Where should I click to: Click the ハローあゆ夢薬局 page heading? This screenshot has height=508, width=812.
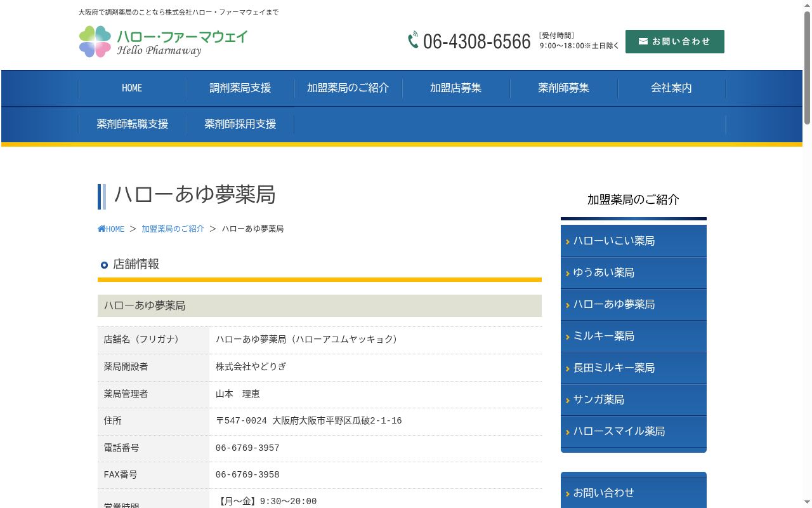pos(195,195)
